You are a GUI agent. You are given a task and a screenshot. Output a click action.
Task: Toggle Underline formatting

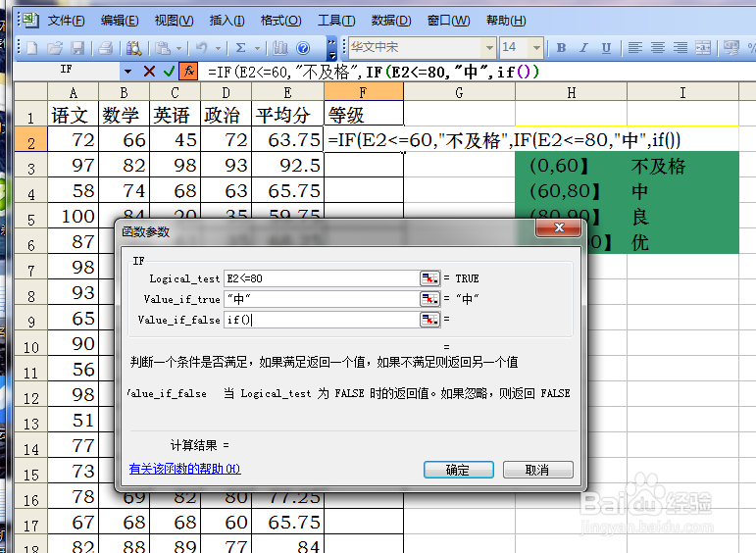tap(606, 48)
